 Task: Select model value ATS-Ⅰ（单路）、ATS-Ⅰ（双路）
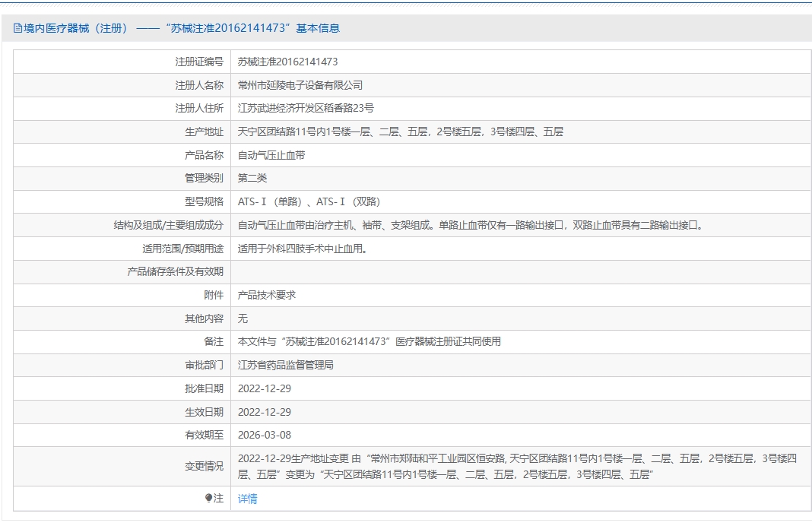tap(309, 201)
